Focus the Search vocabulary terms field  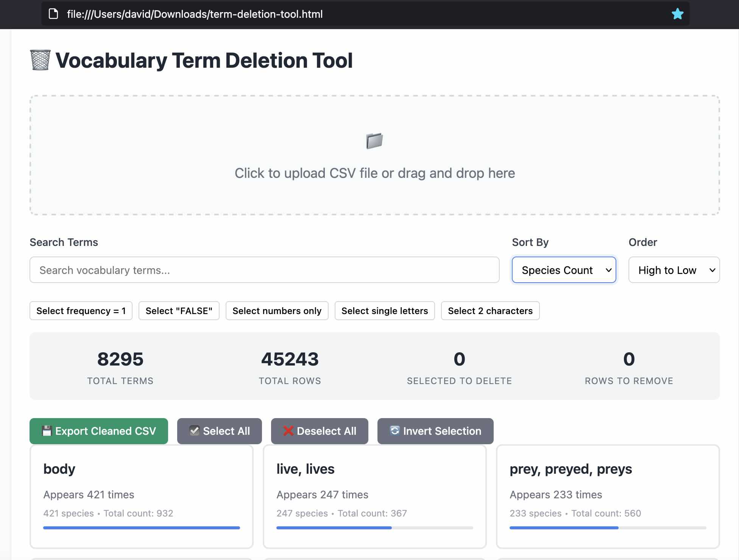pyautogui.click(x=264, y=270)
